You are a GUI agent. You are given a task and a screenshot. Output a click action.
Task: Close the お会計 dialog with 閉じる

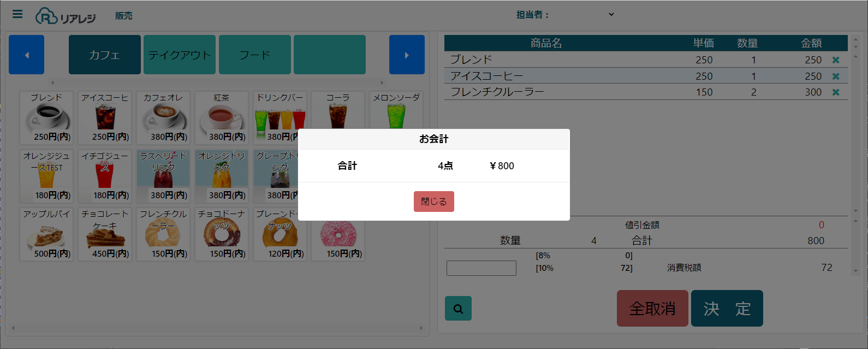click(x=433, y=202)
